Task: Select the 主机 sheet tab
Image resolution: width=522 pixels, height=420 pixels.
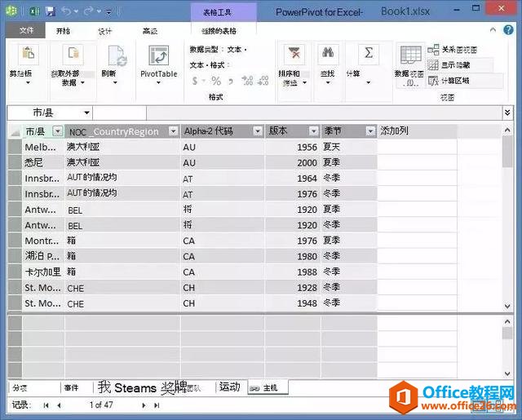Action: 268,387
